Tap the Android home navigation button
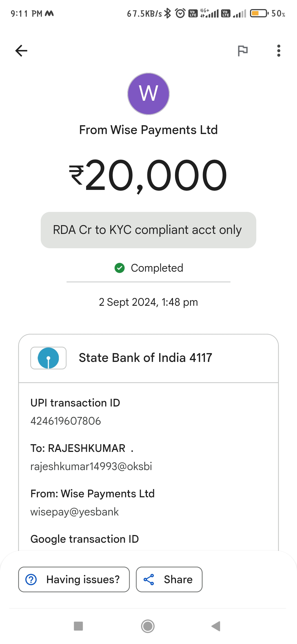This screenshot has width=297, height=644. click(x=148, y=626)
